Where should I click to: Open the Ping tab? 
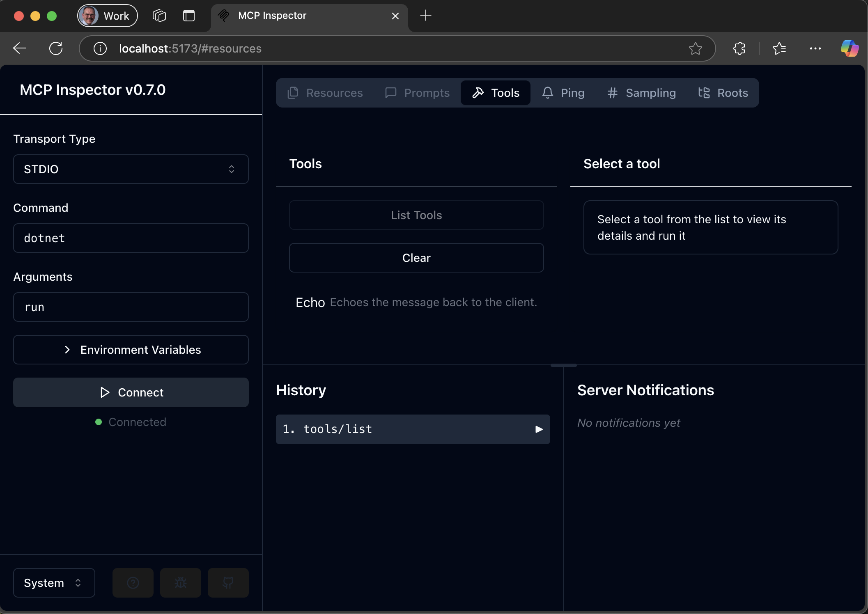[563, 93]
